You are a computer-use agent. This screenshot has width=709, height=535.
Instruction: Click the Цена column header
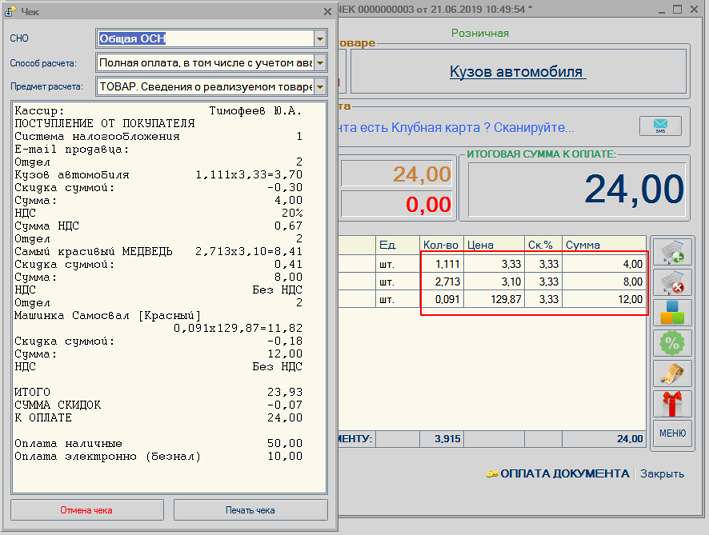coord(494,245)
